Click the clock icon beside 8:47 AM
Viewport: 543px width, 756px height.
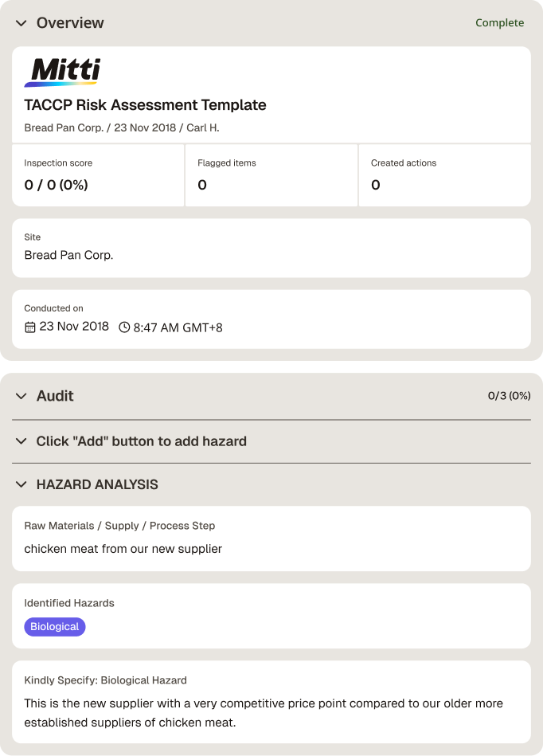point(124,327)
